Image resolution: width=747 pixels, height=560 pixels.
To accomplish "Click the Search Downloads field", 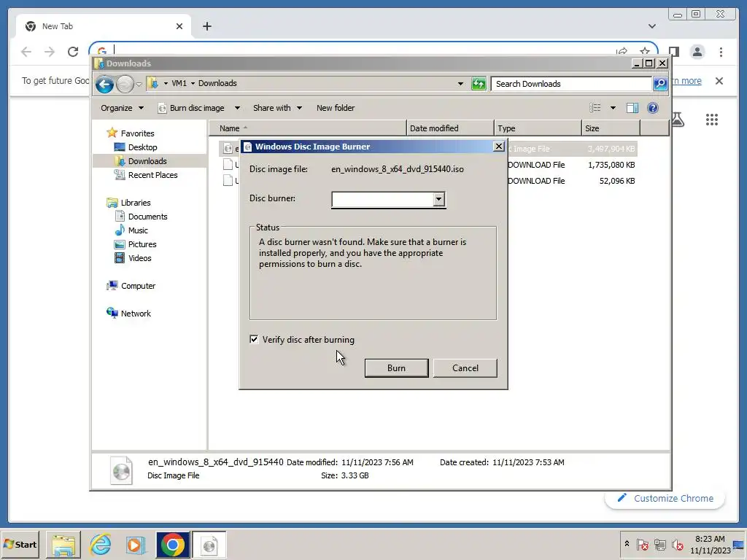I will click(571, 84).
